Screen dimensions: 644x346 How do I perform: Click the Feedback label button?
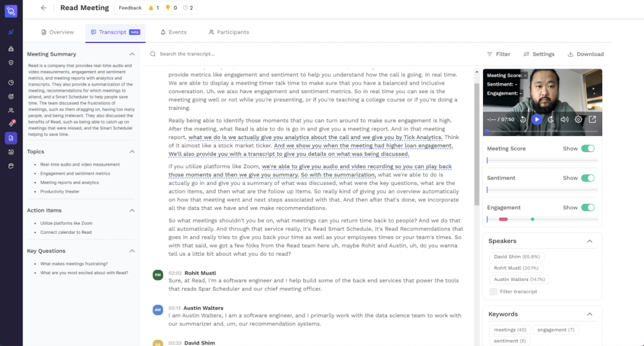click(130, 8)
